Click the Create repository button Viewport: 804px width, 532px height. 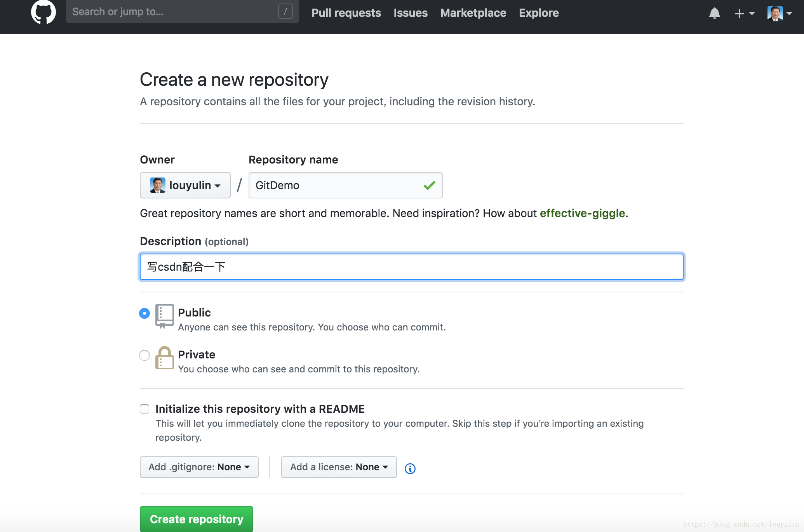pyautogui.click(x=197, y=519)
